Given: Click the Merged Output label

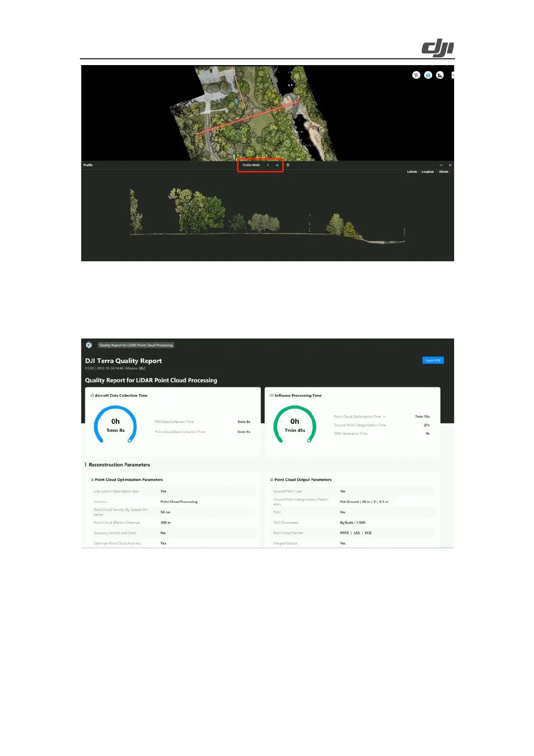Looking at the screenshot, I should click(x=285, y=543).
